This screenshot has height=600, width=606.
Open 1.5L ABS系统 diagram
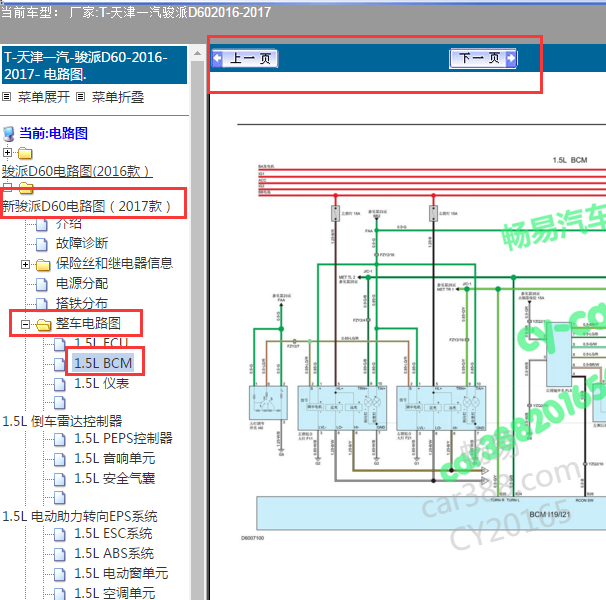pyautogui.click(x=114, y=554)
